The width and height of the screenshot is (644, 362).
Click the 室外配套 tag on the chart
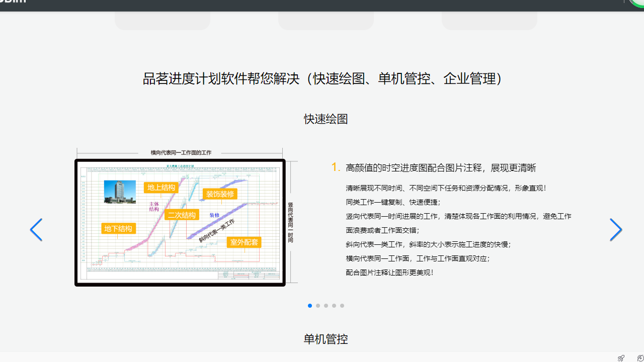(x=244, y=242)
